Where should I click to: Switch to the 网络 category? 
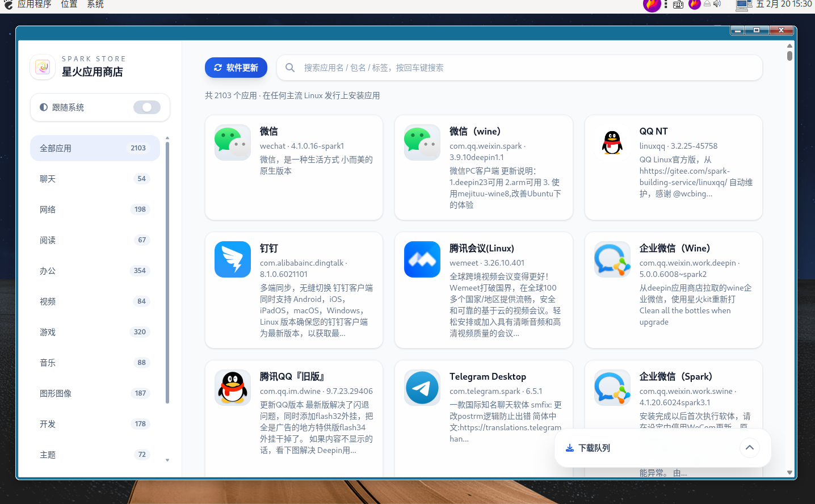tap(95, 209)
